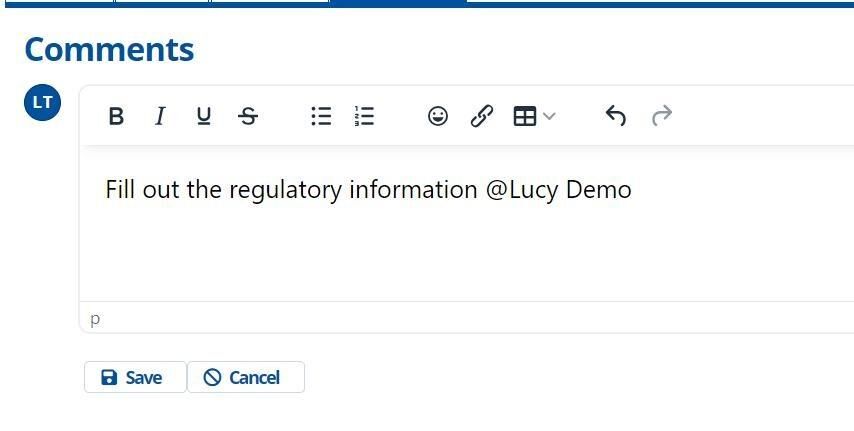Image resolution: width=854 pixels, height=431 pixels.
Task: Open the emoji picker
Action: (438, 116)
